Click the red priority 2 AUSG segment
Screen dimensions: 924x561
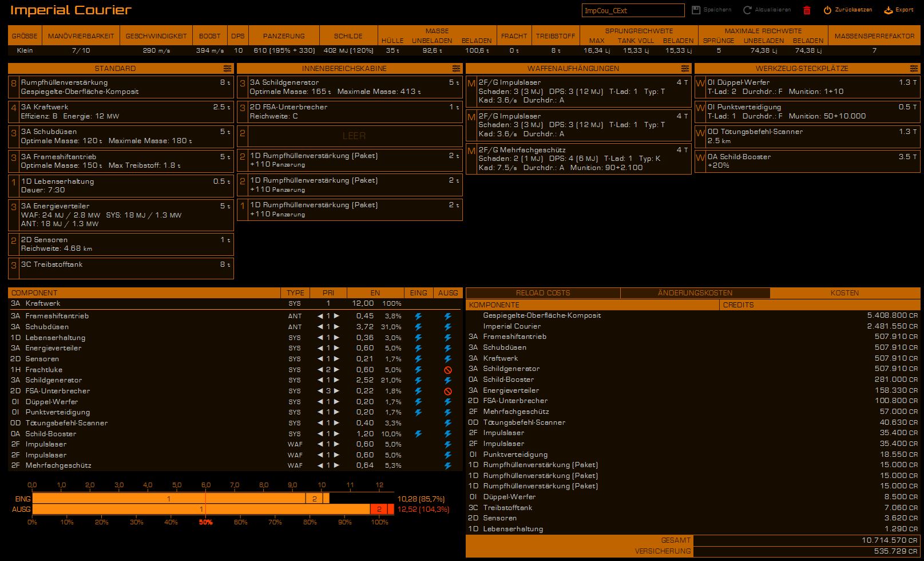pyautogui.click(x=379, y=509)
